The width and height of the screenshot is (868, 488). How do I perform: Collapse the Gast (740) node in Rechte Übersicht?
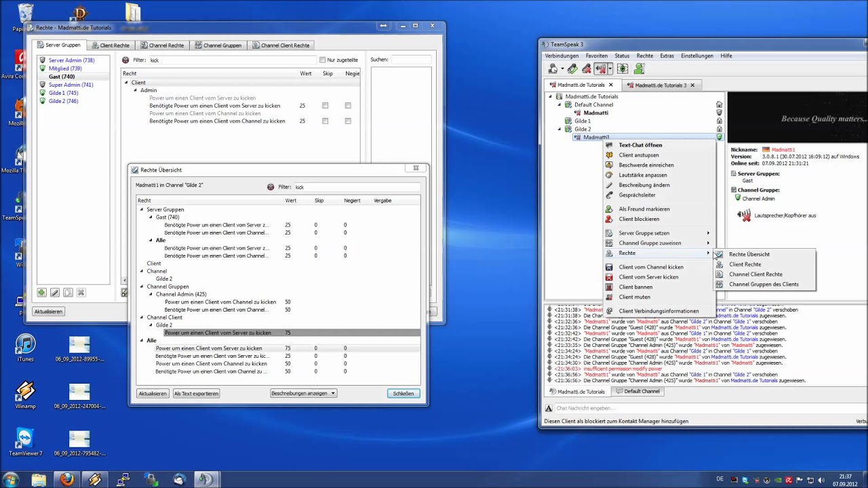pyautogui.click(x=151, y=217)
